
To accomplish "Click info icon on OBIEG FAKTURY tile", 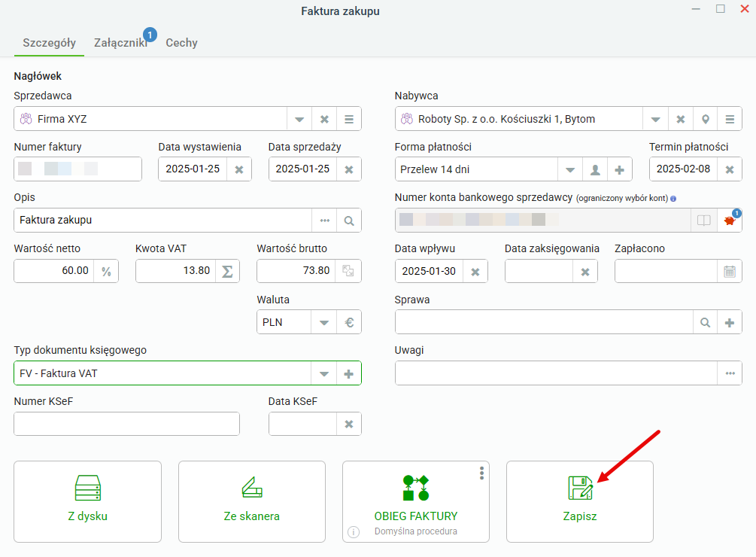I will pyautogui.click(x=354, y=532).
